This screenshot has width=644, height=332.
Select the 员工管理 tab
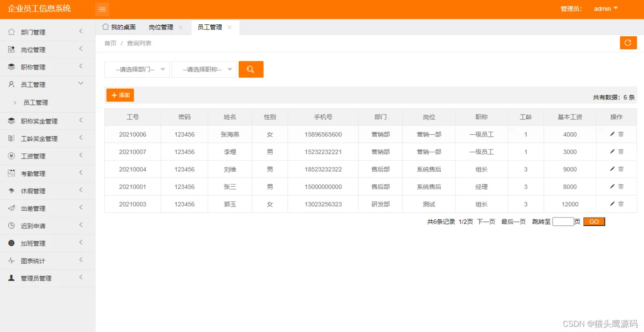pos(210,27)
